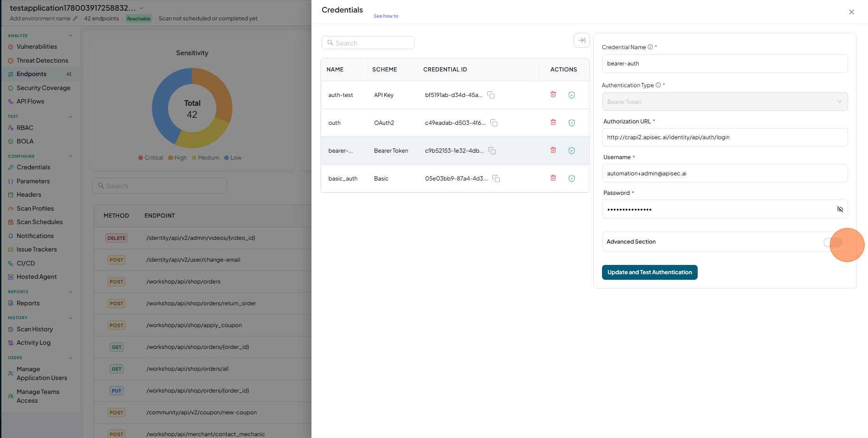Go to Vulnerabilities in sidebar
The width and height of the screenshot is (868, 438).
[37, 46]
